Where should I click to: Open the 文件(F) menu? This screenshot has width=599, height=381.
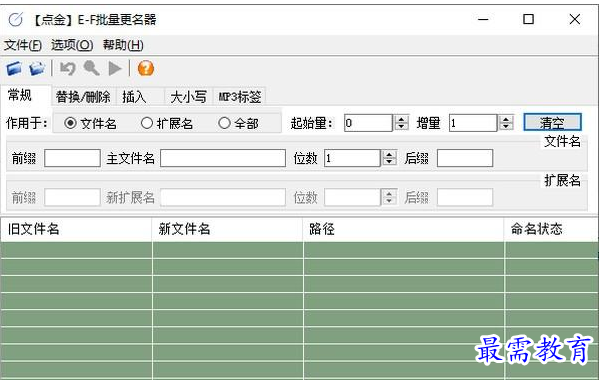pyautogui.click(x=23, y=45)
